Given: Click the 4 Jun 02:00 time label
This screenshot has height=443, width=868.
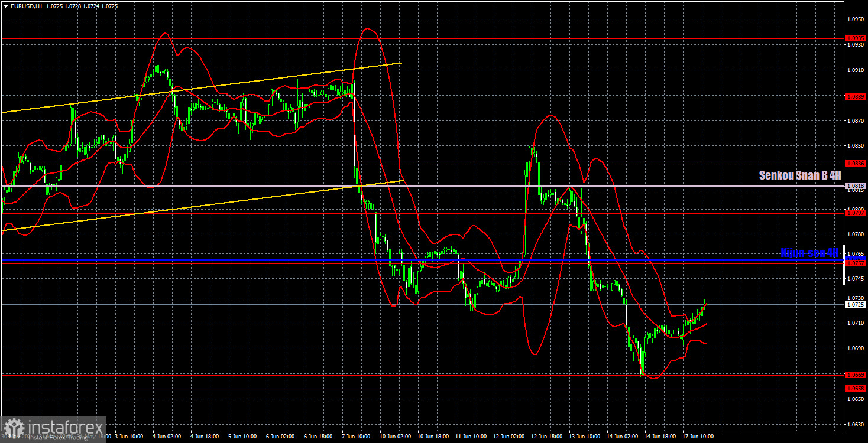Looking at the screenshot, I should (166, 436).
